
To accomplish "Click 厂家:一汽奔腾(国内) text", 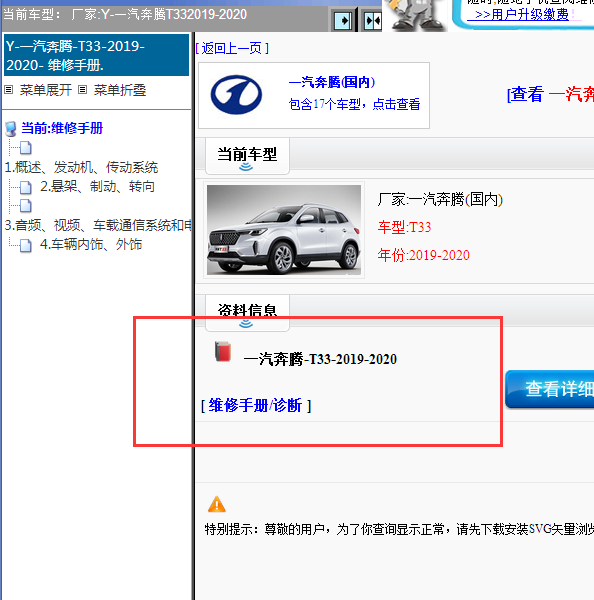I will coord(440,199).
